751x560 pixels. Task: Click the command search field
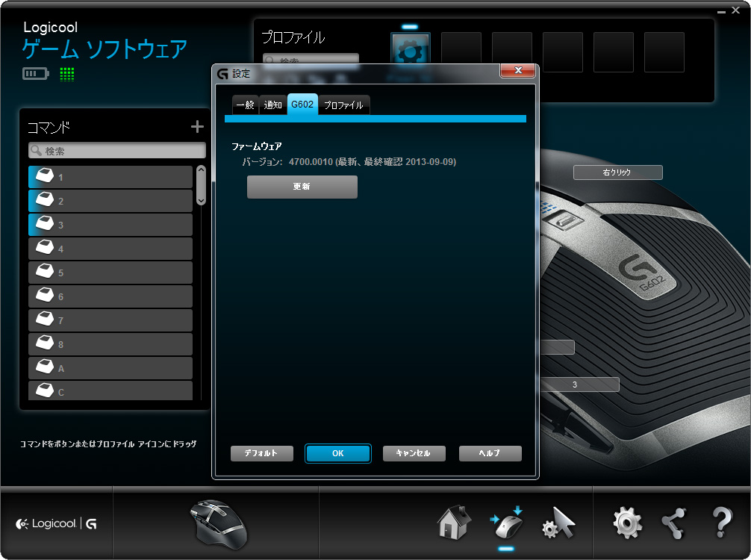point(117,151)
